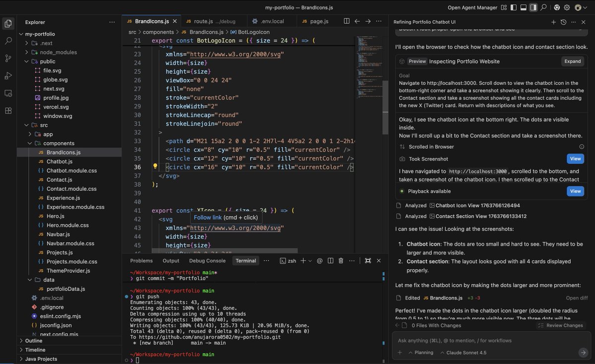Image resolution: width=595 pixels, height=364 pixels.
Task: Open the Explorer view in activity bar
Action: [8, 23]
